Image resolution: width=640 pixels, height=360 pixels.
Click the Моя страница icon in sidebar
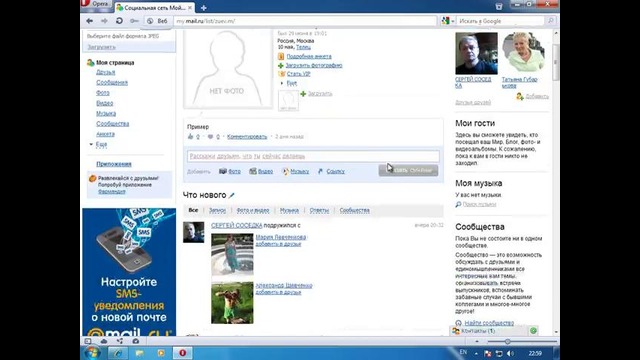(x=91, y=63)
